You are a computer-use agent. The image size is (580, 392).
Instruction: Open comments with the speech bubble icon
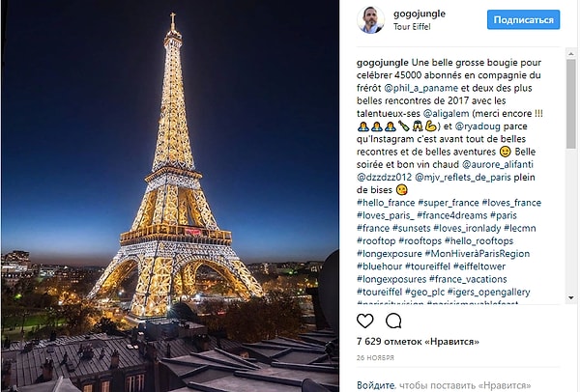(x=393, y=321)
